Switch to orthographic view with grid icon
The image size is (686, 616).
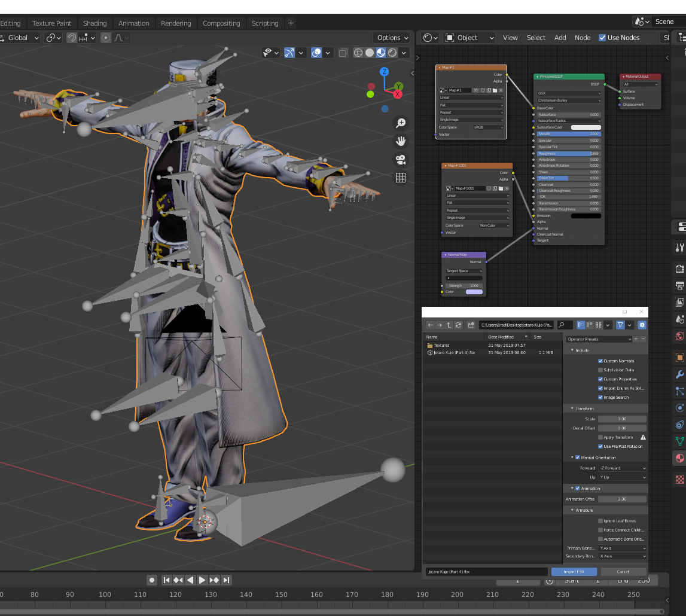[401, 178]
